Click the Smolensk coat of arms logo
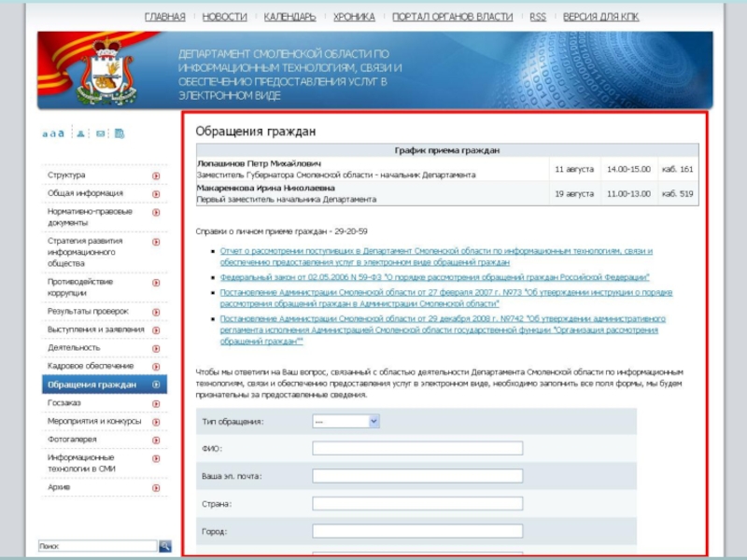The height and width of the screenshot is (560, 747). click(107, 72)
